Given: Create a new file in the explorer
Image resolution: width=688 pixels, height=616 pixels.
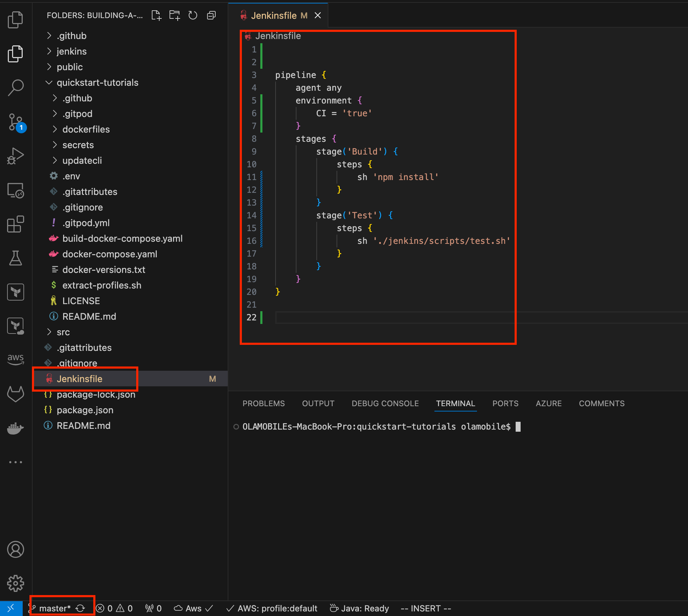Looking at the screenshot, I should pyautogui.click(x=156, y=15).
